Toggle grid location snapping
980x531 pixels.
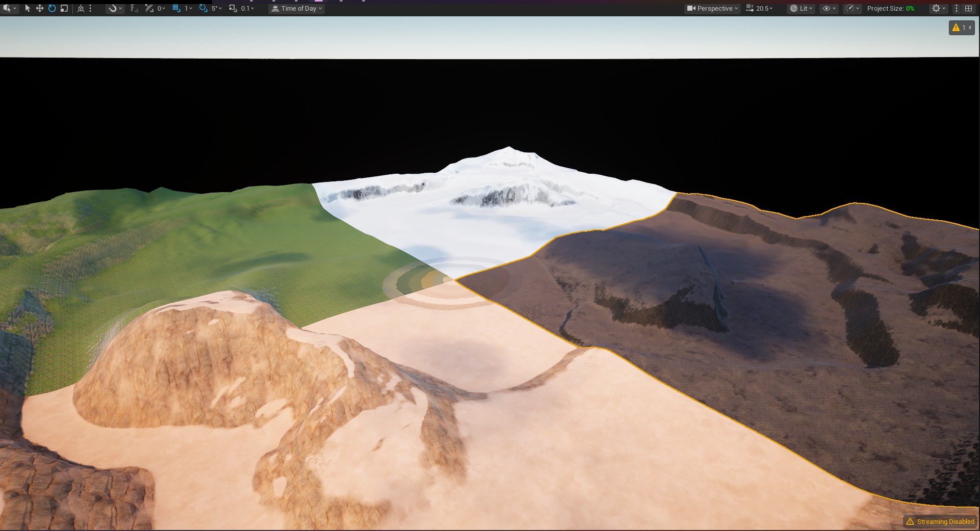click(x=176, y=8)
